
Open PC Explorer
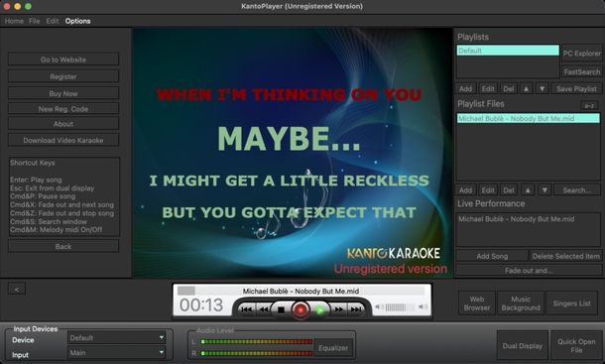pos(582,54)
